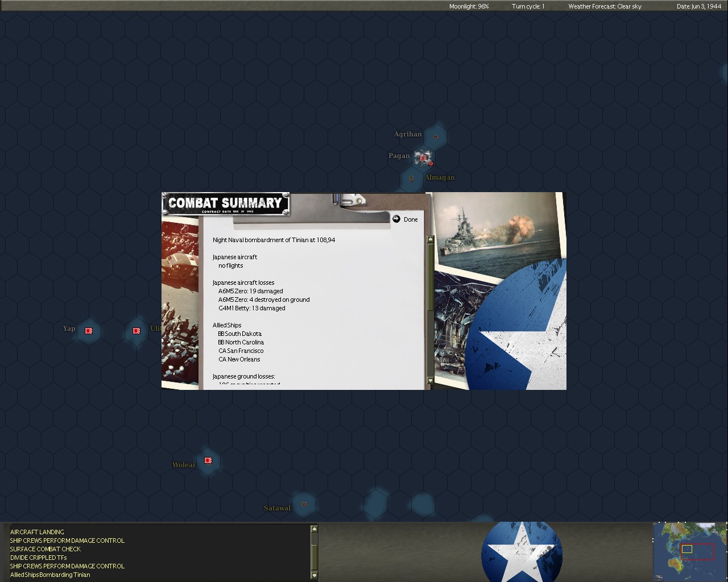Click the A6M5 Zero: 19 damaged line
Image resolution: width=728 pixels, height=582 pixels.
pos(250,291)
